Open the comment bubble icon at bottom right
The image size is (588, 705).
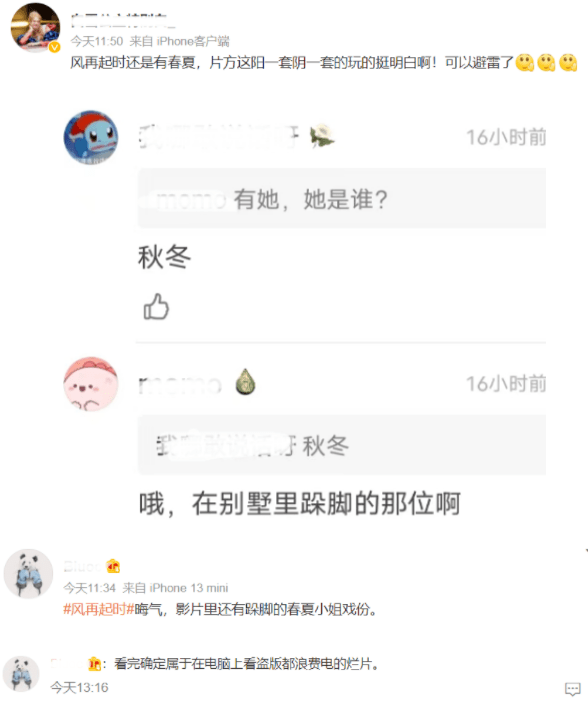572,688
